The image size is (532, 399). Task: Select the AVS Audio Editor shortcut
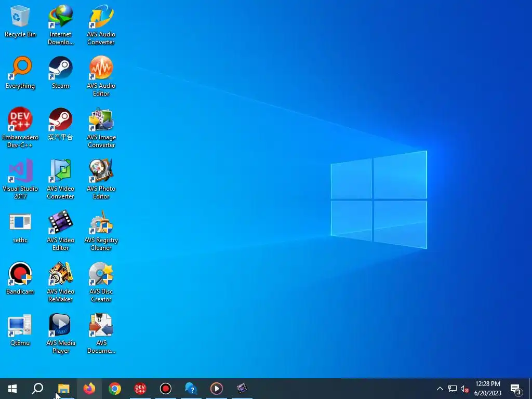coord(101,76)
